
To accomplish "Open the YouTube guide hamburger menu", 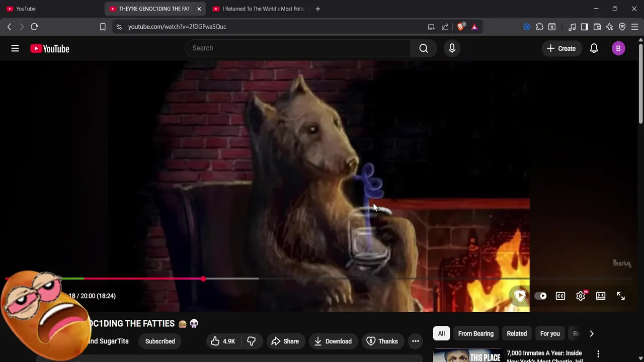I will tap(15, 48).
